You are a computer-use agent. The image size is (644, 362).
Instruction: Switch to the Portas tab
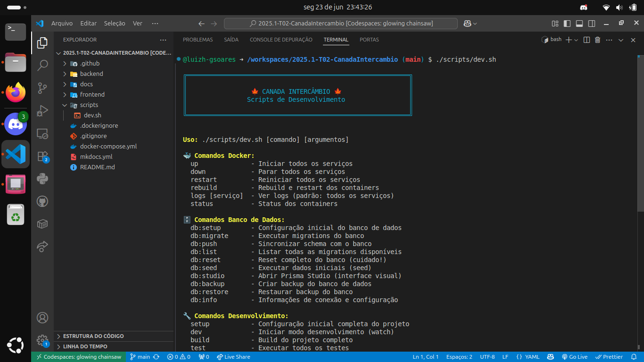[x=369, y=40]
